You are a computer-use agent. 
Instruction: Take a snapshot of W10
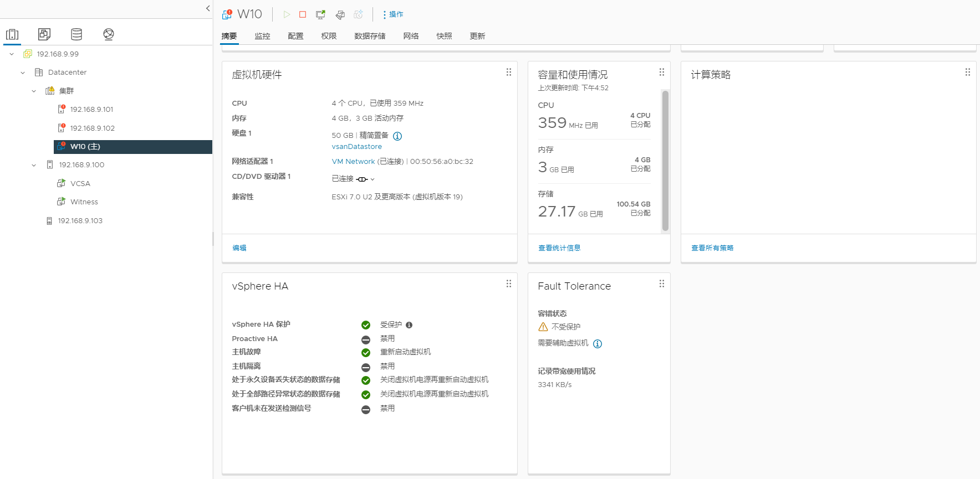coord(359,14)
